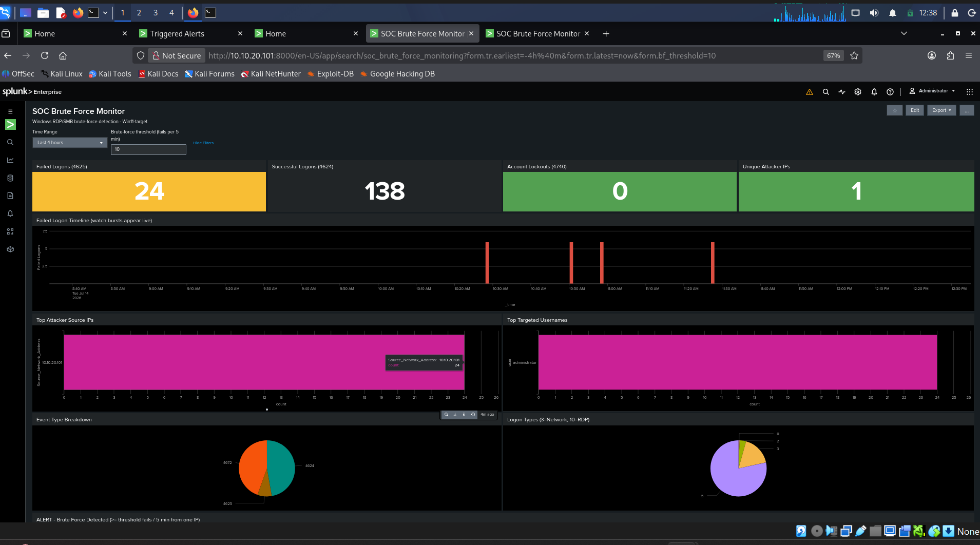Toggle the sidebar hamburger menu
Screen dimensions: 980x545
pos(10,111)
